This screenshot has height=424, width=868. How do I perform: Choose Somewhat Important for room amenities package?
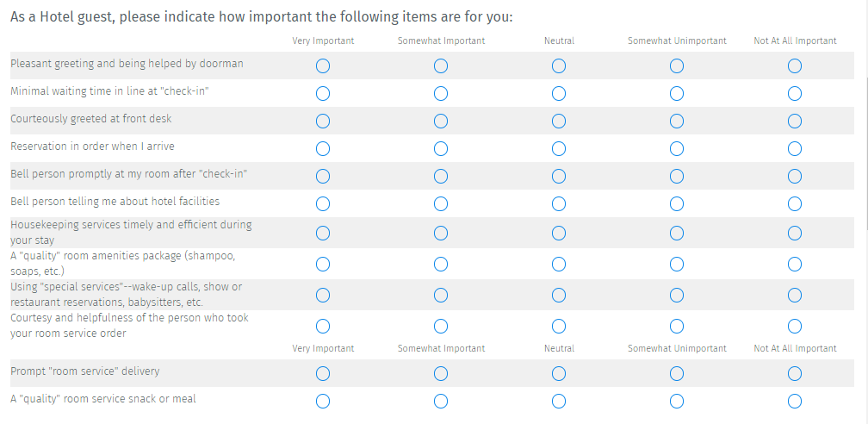(x=441, y=264)
